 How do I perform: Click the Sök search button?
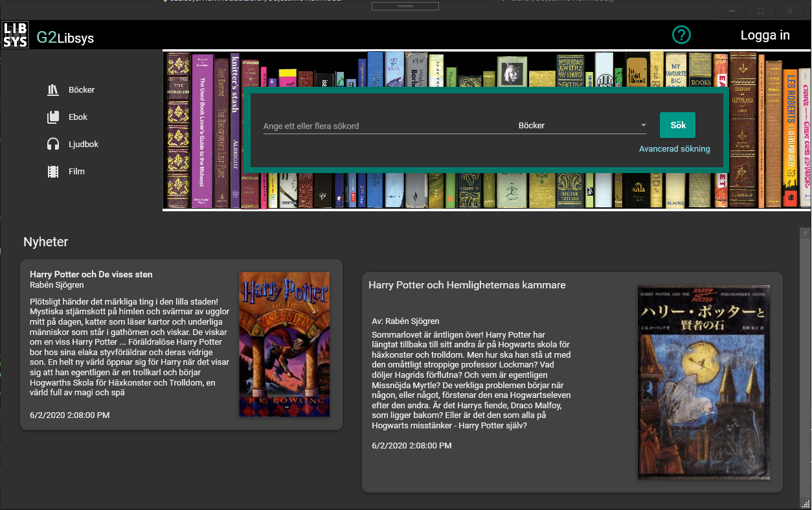click(677, 125)
